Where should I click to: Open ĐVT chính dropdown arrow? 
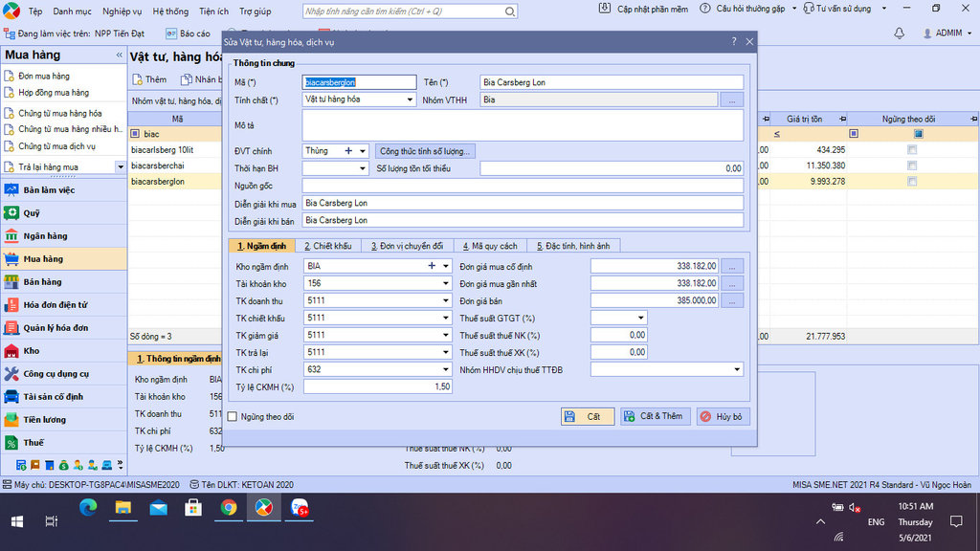pos(363,151)
